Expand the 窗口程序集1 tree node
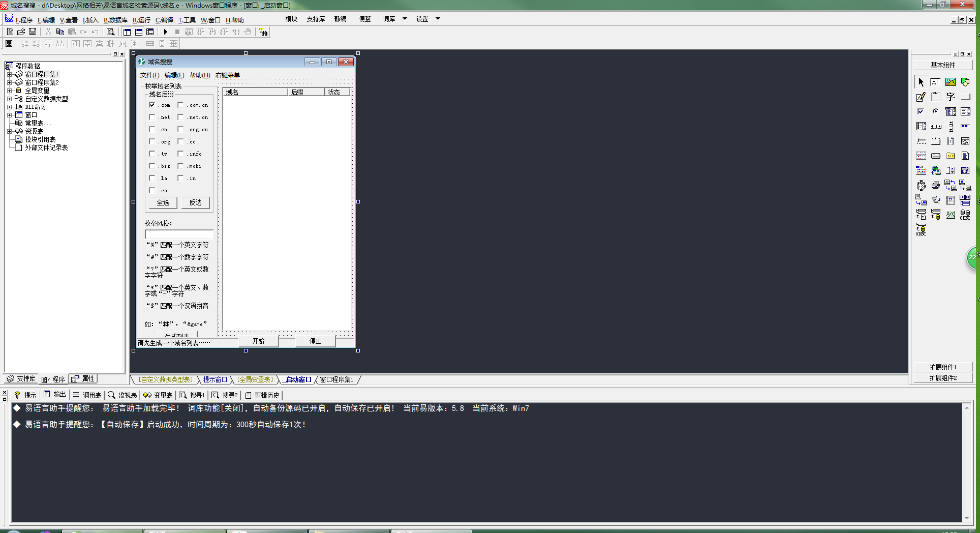 coord(9,74)
